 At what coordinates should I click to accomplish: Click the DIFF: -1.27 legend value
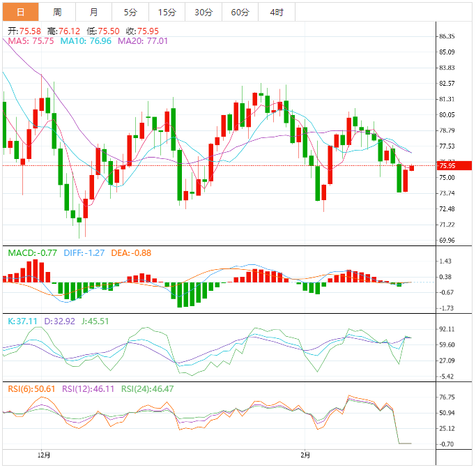point(83,252)
